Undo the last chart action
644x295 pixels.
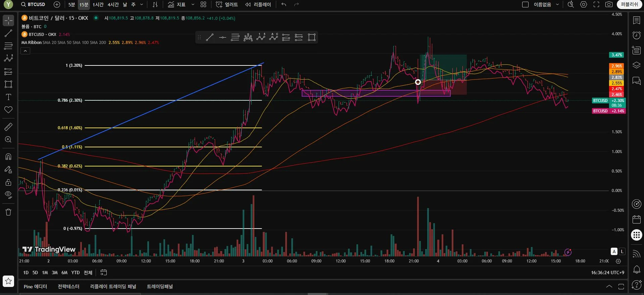point(284,4)
